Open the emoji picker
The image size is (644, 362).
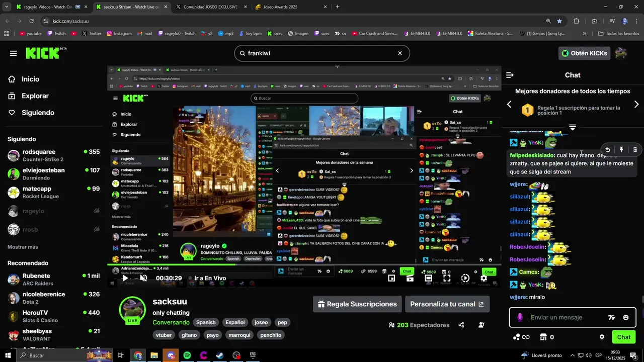(626, 317)
